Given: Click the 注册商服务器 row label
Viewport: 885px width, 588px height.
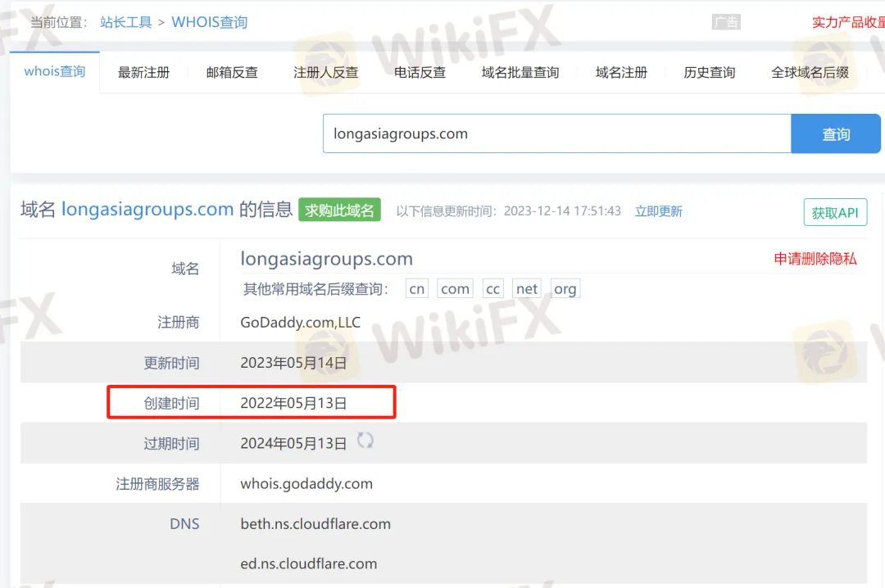Looking at the screenshot, I should coord(157,484).
